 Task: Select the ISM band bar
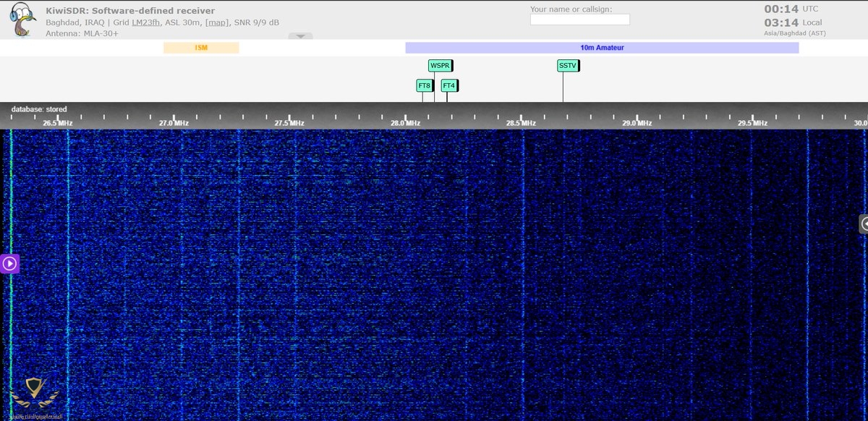pos(201,48)
